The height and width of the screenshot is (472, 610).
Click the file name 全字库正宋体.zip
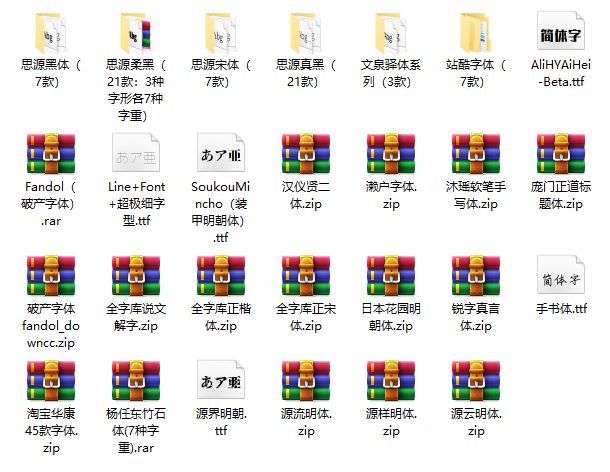click(306, 317)
